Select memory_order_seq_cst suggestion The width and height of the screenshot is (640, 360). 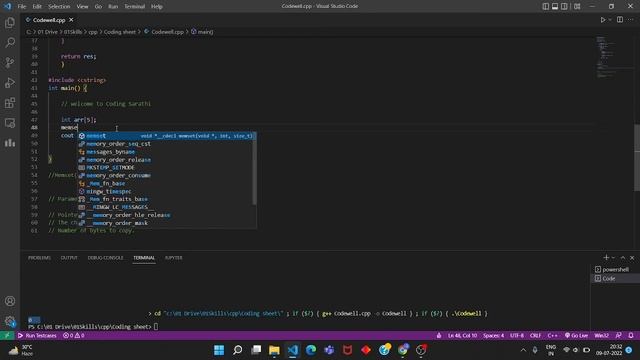point(165,144)
